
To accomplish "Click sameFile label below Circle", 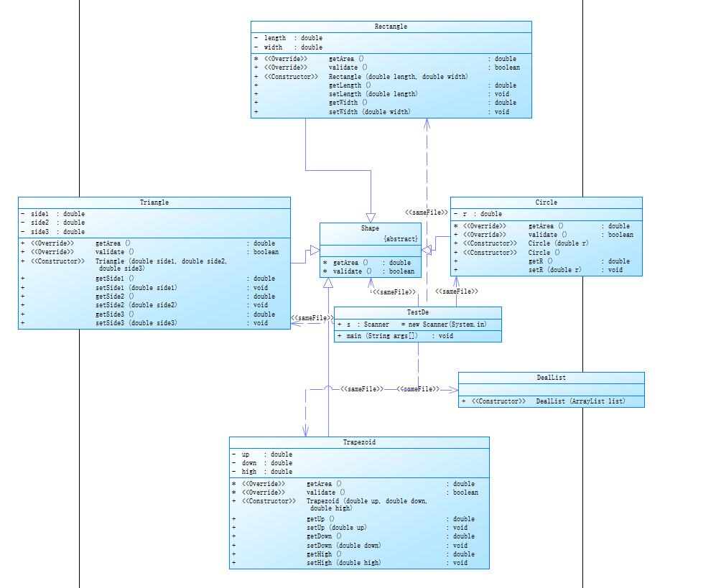I will 457,291.
